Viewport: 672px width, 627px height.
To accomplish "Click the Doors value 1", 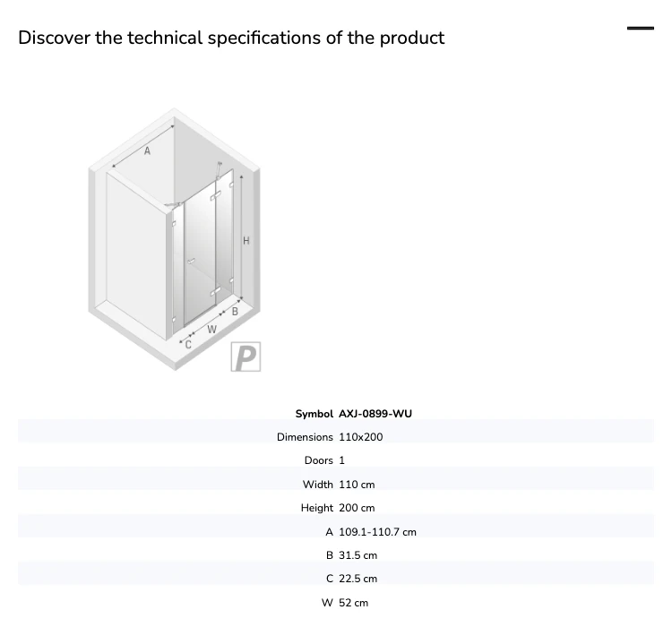I will [341, 460].
